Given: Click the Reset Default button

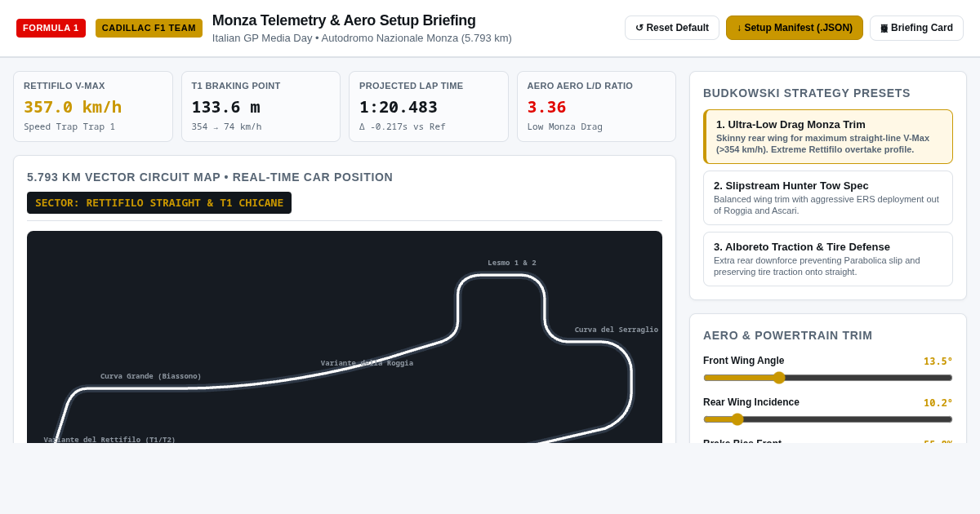Looking at the screenshot, I should [x=672, y=28].
